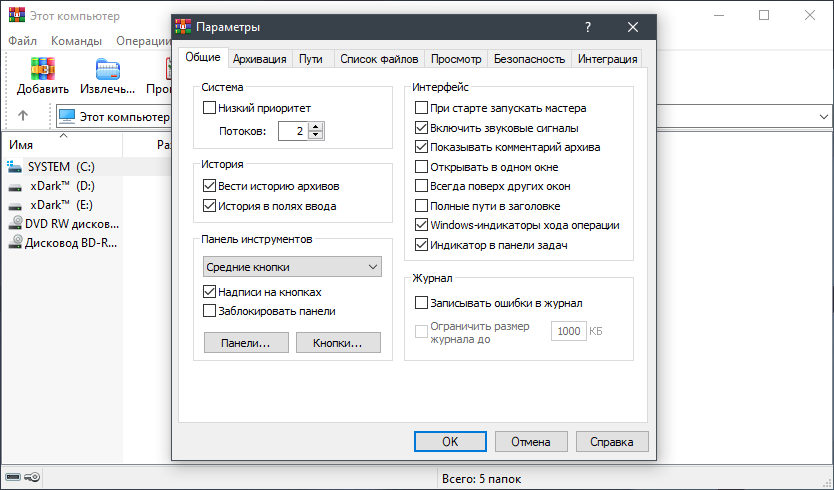The image size is (834, 490).
Task: Switch to the Общие tab
Action: [x=203, y=57]
